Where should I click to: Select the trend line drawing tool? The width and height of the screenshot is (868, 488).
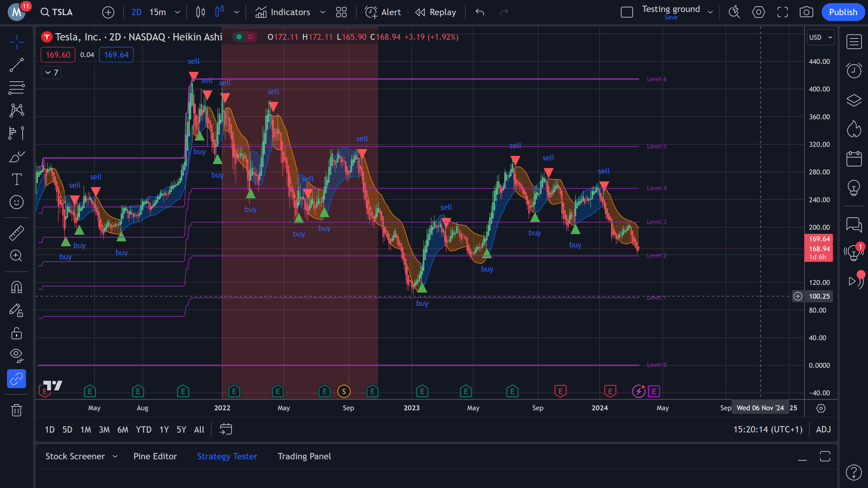coord(17,65)
